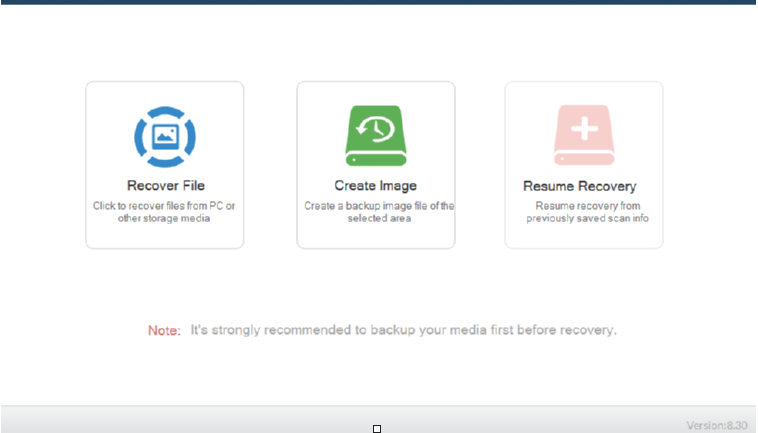Screen dimensions: 758x433
Task: Click the blue Recover File lifebuoy icon
Action: point(165,137)
